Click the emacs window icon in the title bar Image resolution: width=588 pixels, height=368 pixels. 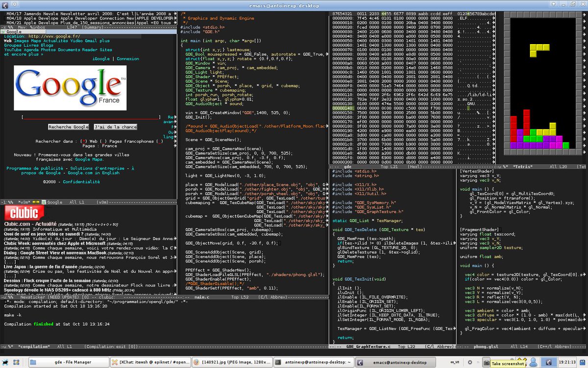4,4
